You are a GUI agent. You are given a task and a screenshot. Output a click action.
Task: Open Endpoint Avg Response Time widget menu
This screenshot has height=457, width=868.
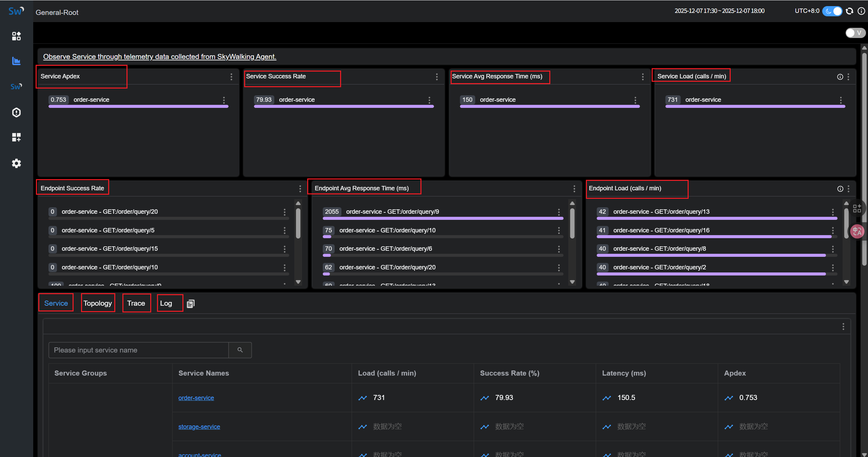[x=574, y=189]
